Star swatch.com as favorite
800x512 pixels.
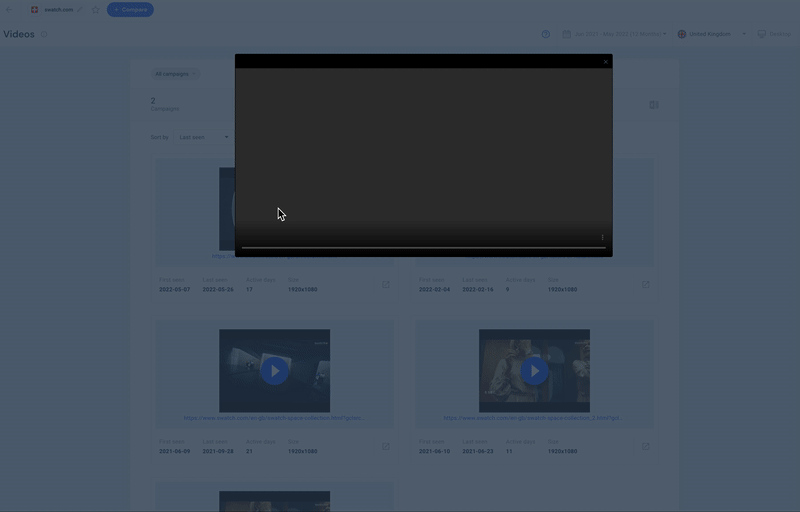[x=95, y=10]
